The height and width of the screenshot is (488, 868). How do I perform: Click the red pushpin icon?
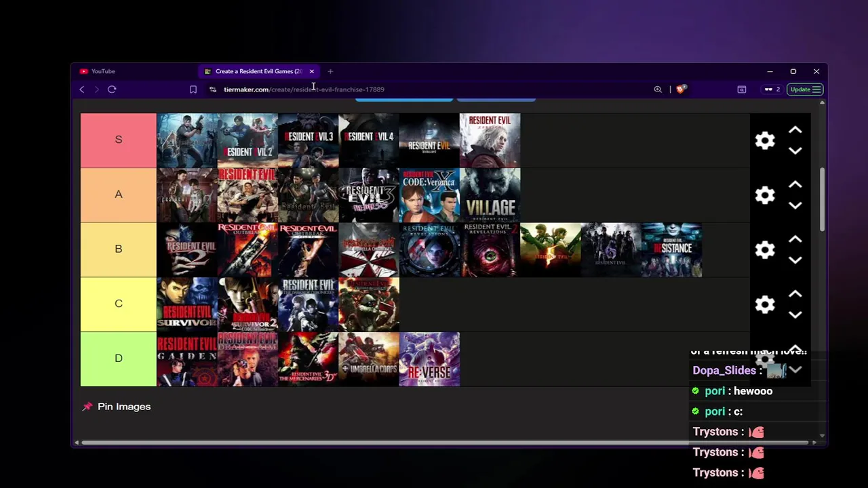pyautogui.click(x=87, y=407)
